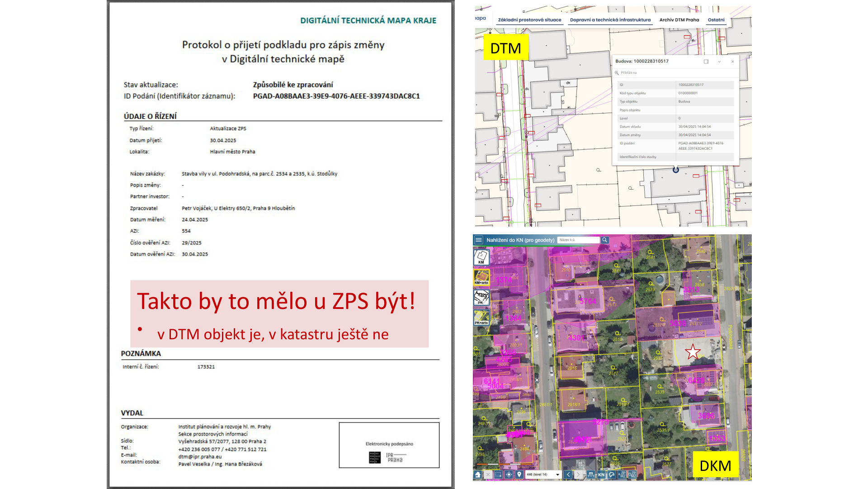868x489 pixels.
Task: Select the PK+orto map layer
Action: tap(481, 318)
